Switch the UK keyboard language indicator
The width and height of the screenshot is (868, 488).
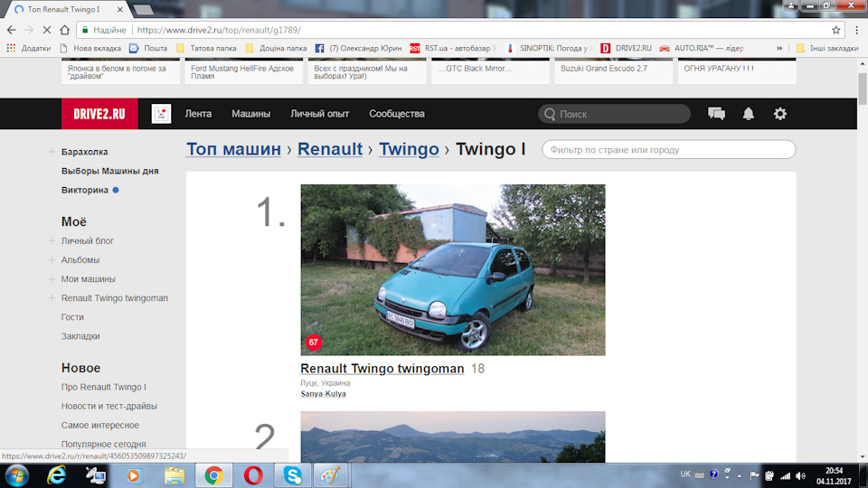pos(685,474)
